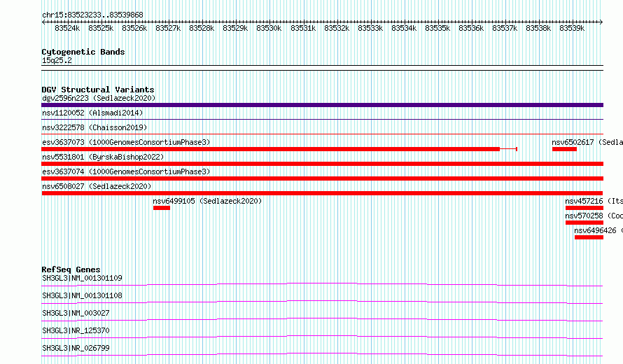Image resolution: width=623 pixels, height=364 pixels.
Task: Click the 83524k ruler tick label
Action: click(x=67, y=29)
